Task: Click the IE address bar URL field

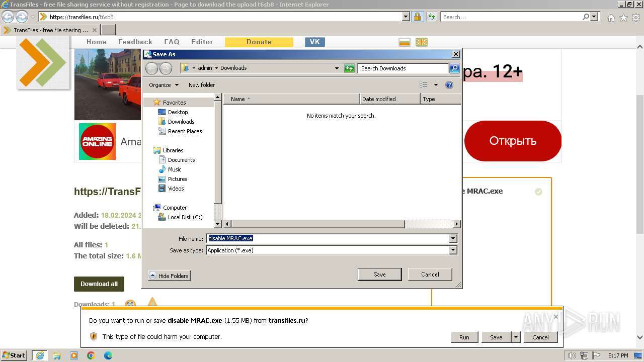Action: 224,17
